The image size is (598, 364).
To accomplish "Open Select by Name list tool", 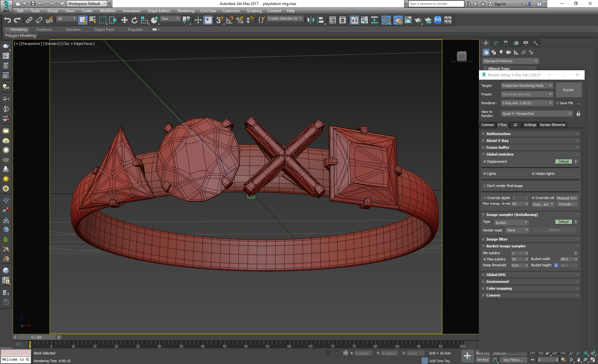I will pos(93,20).
